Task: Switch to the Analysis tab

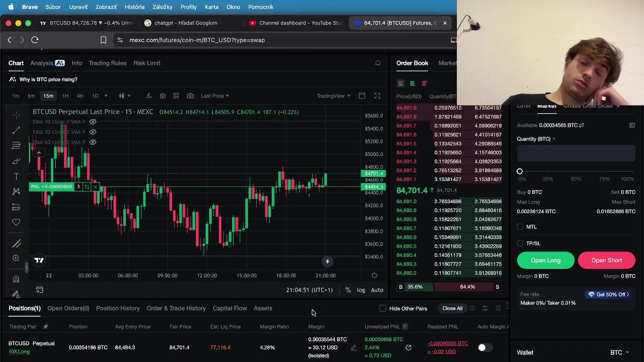Action: point(47,63)
